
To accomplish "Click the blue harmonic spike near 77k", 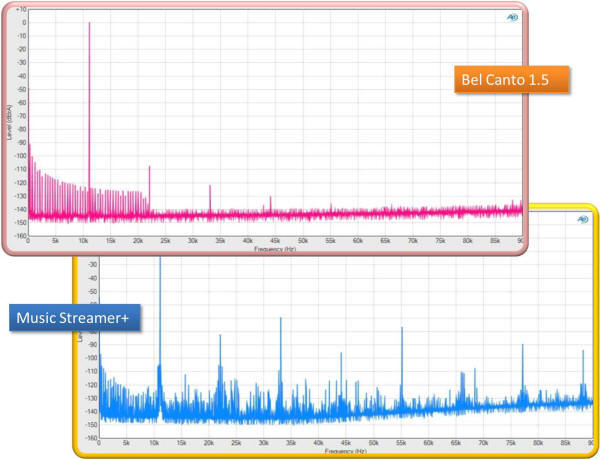I will (x=523, y=371).
